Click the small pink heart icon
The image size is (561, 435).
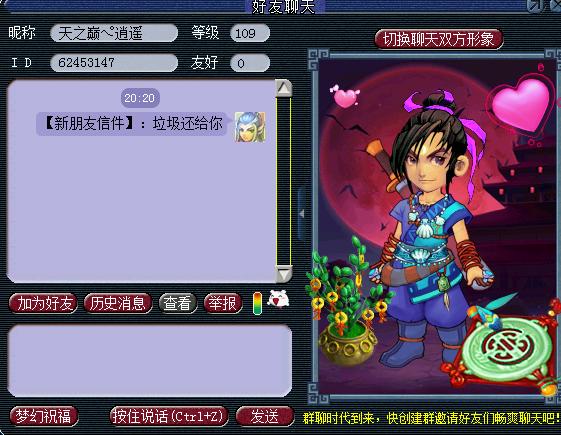(x=345, y=97)
